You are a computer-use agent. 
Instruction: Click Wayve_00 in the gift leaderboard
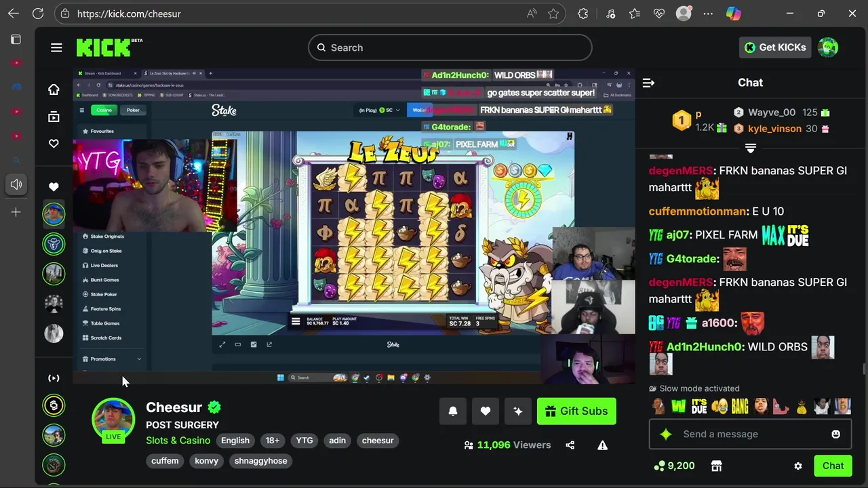click(x=772, y=113)
